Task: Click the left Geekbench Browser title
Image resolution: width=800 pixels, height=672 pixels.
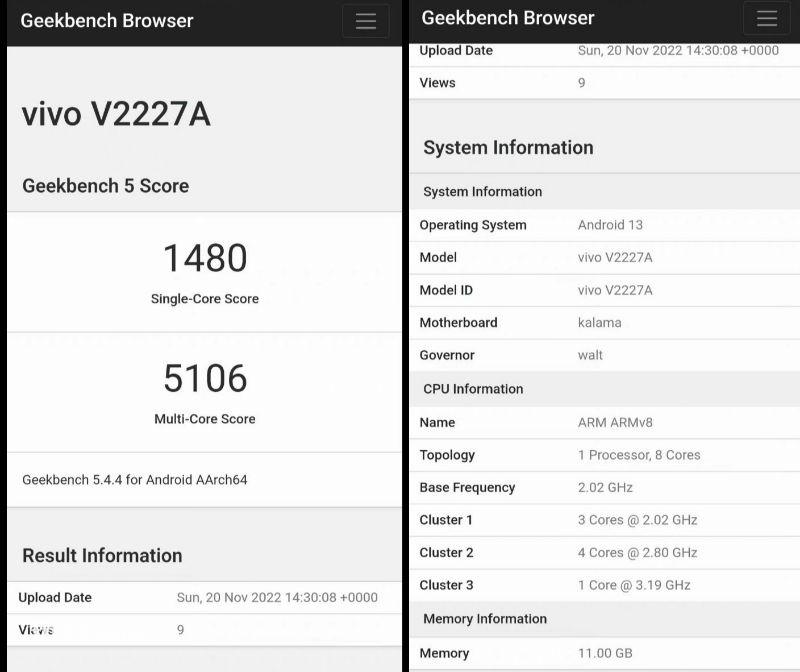Action: point(107,21)
